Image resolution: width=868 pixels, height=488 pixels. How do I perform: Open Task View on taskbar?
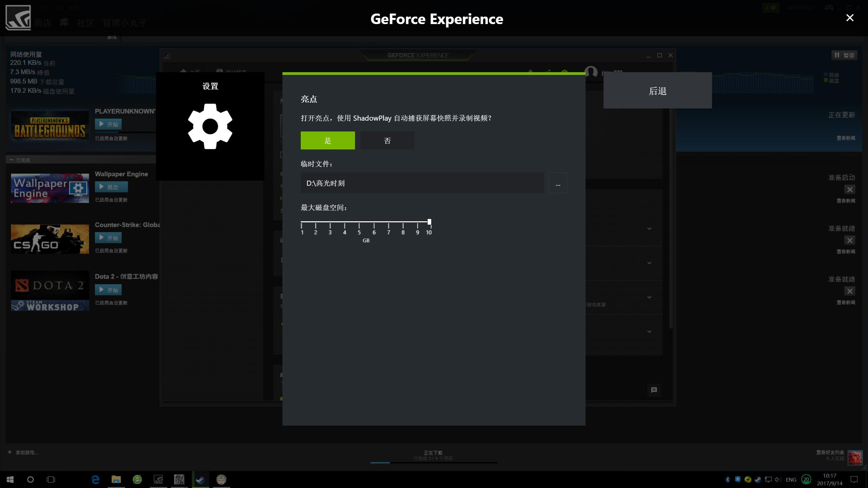pyautogui.click(x=51, y=480)
